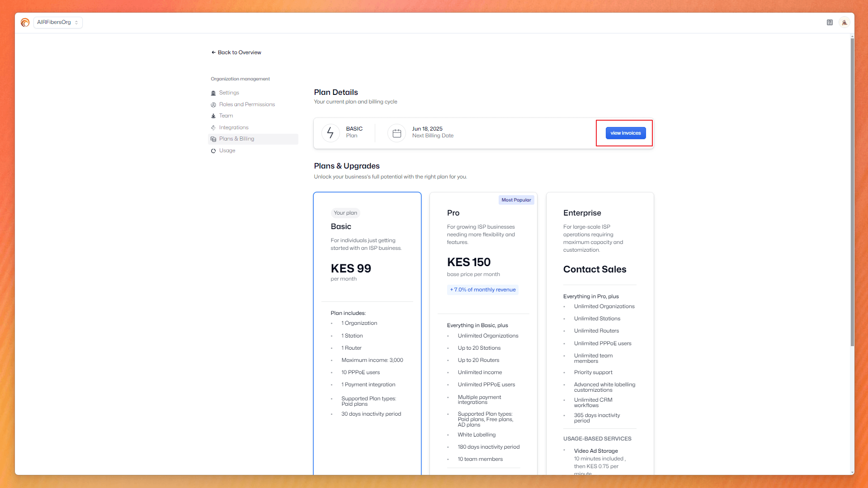Select the Settings building icon in sidebar
This screenshot has width=868, height=488.
(x=213, y=93)
